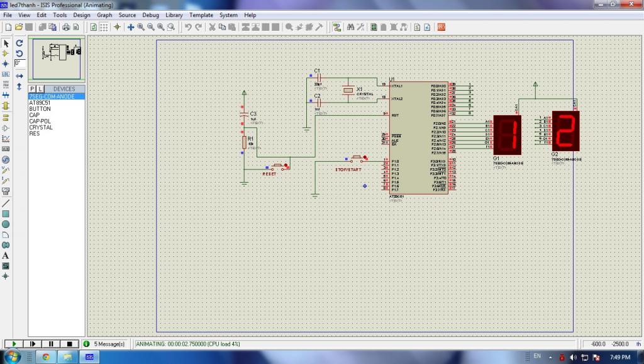This screenshot has height=364, width=644.
Task: Click the Toggle Grid toolbar icon
Action: [104, 27]
